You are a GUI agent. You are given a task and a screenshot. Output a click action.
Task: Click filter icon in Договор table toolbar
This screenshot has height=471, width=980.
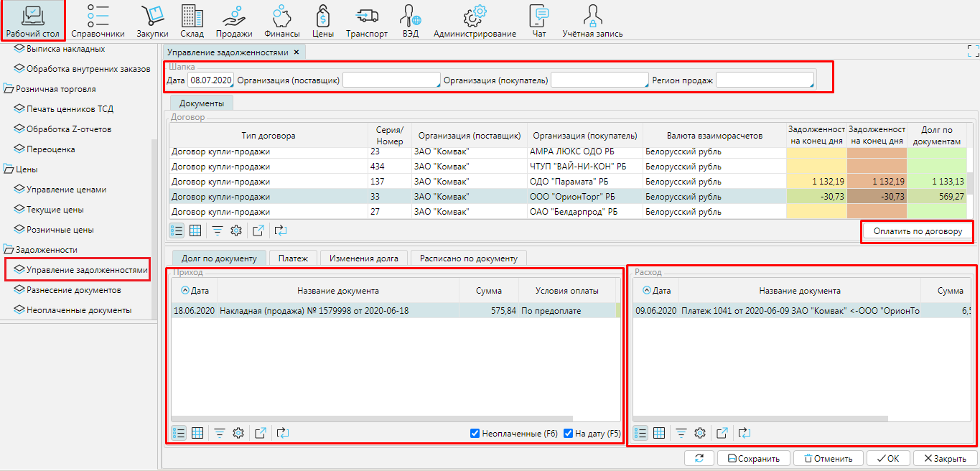pyautogui.click(x=217, y=230)
